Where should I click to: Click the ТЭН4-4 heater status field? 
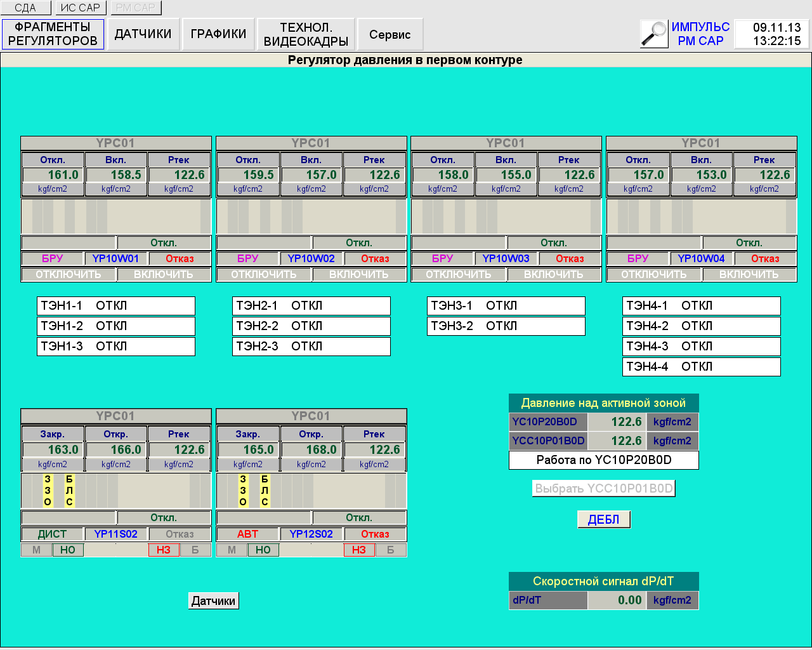[x=701, y=367]
